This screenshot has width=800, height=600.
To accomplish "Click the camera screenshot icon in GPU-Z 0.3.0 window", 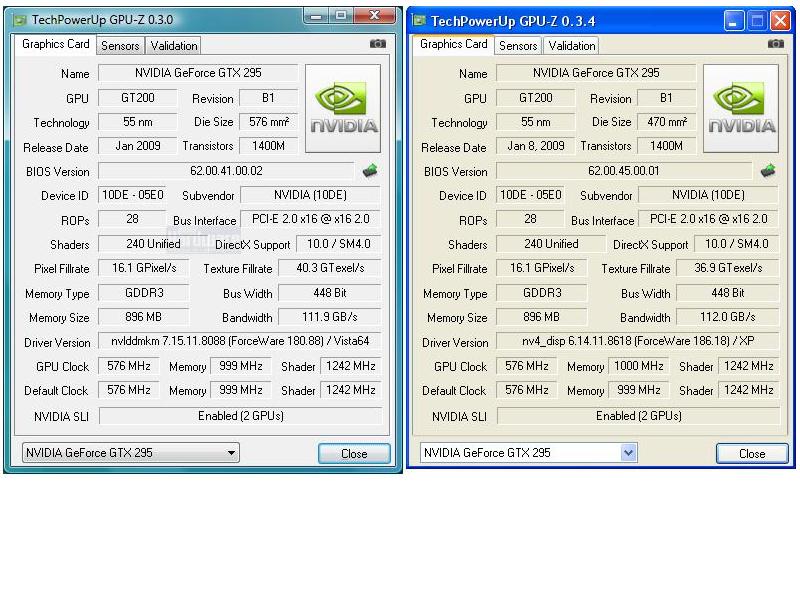I will 378,44.
